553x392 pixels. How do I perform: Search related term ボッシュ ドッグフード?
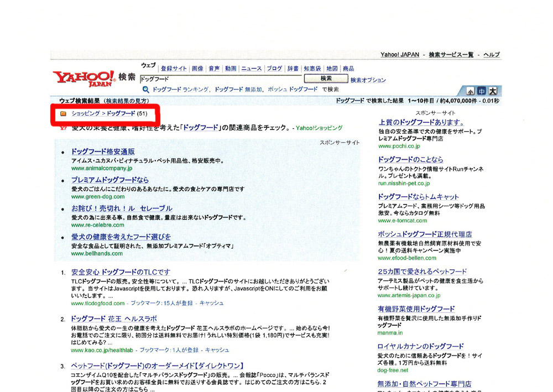coord(293,90)
